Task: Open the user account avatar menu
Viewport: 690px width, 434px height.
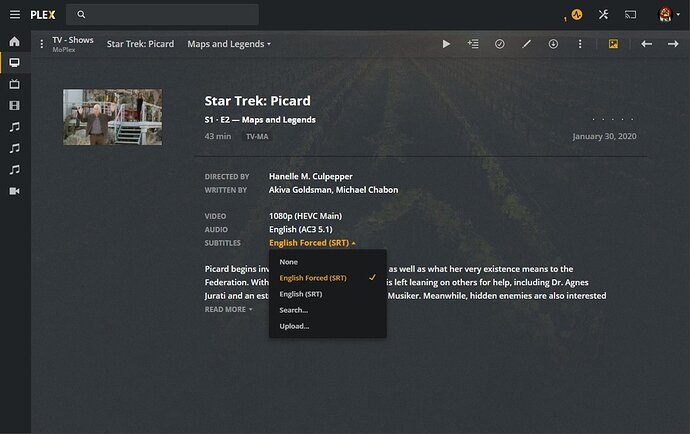Action: 668,15
